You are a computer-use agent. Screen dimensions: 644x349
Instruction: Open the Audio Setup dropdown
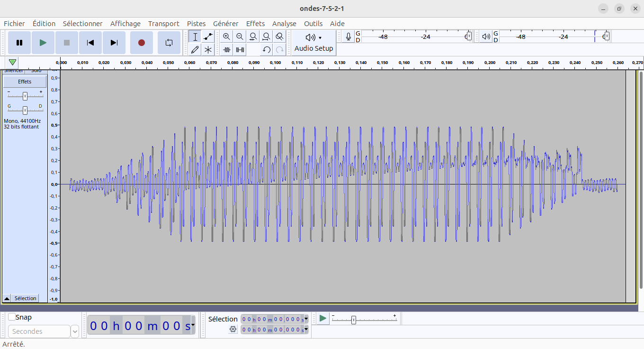[313, 43]
